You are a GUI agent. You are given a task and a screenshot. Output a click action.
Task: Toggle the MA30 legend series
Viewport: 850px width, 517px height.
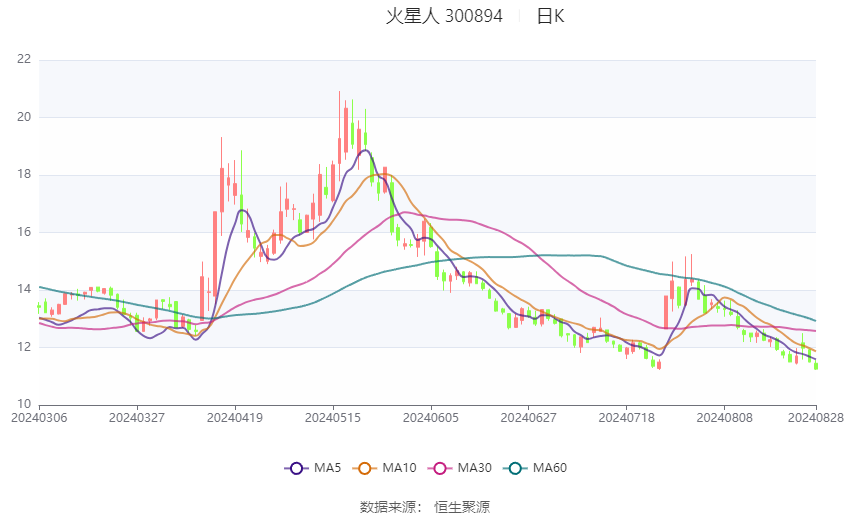click(460, 468)
